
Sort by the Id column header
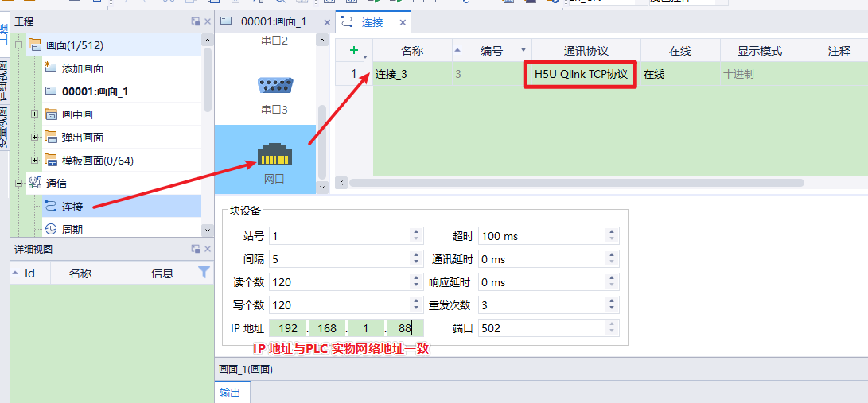(x=30, y=273)
